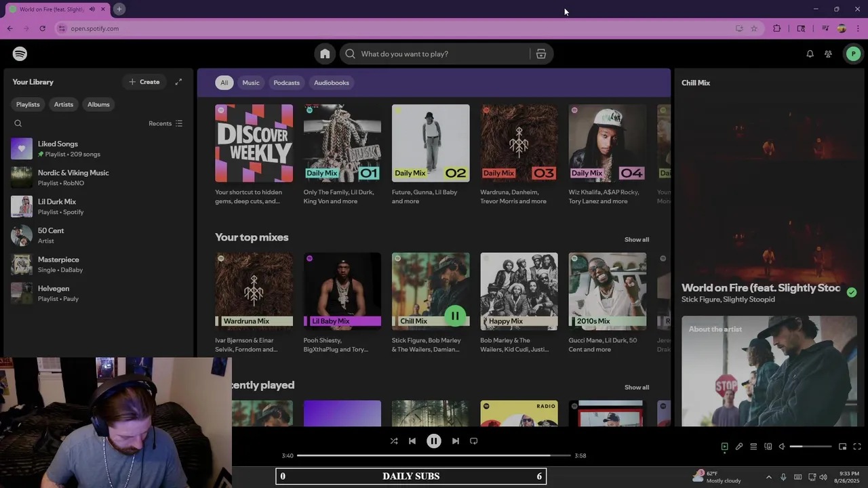Toggle shuffle in player bar
The image size is (868, 488).
coord(394,441)
